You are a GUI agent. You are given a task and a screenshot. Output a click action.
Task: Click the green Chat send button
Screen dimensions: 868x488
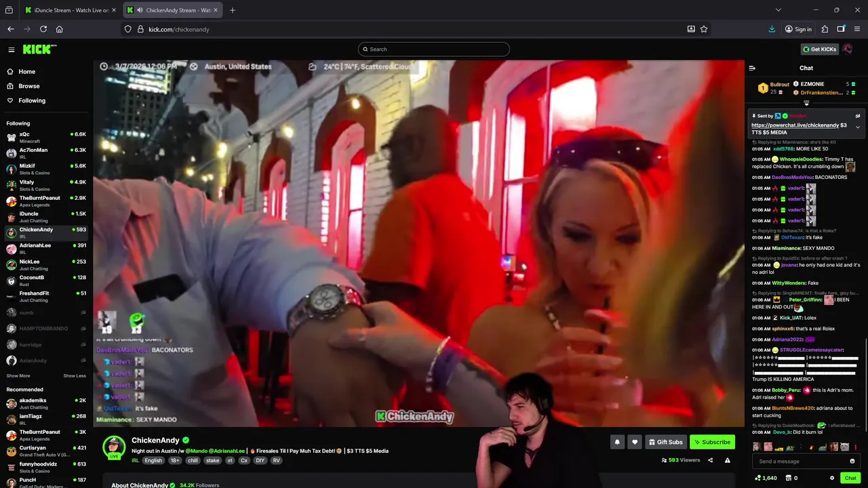click(x=850, y=478)
